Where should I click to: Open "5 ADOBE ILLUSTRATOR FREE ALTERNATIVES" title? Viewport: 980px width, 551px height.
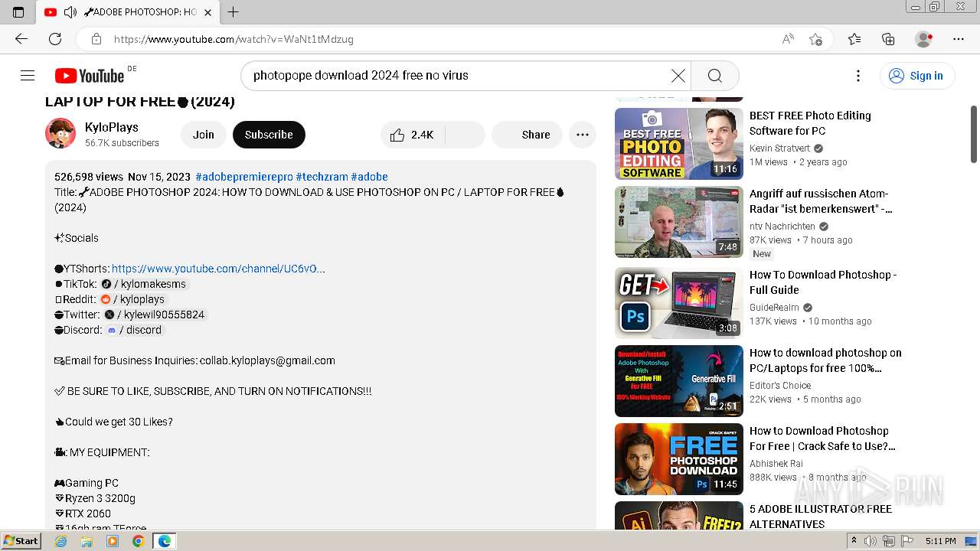tap(821, 517)
